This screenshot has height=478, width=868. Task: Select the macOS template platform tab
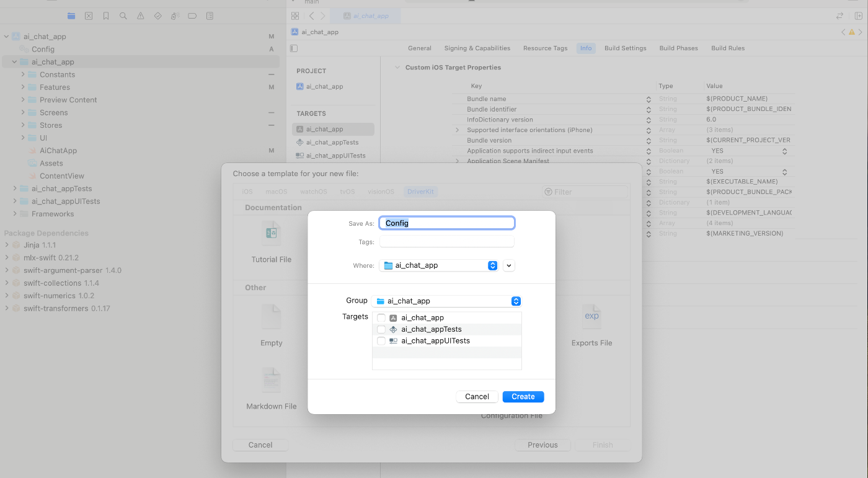click(x=277, y=192)
